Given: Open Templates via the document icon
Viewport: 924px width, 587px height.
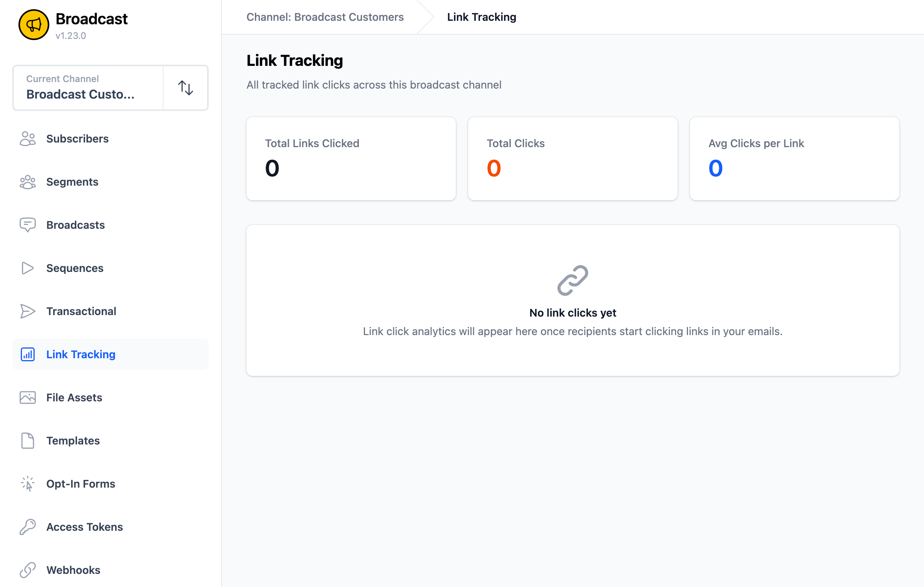Looking at the screenshot, I should click(x=27, y=441).
